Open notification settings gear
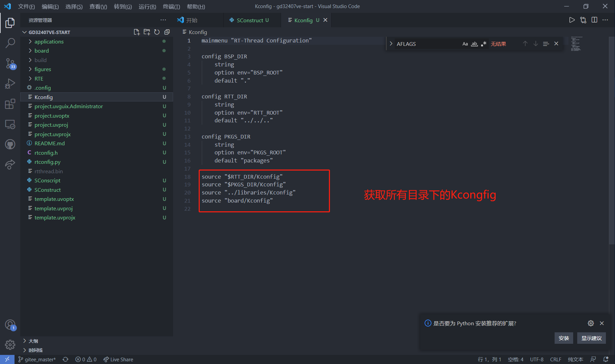Image resolution: width=615 pixels, height=364 pixels. pyautogui.click(x=591, y=323)
